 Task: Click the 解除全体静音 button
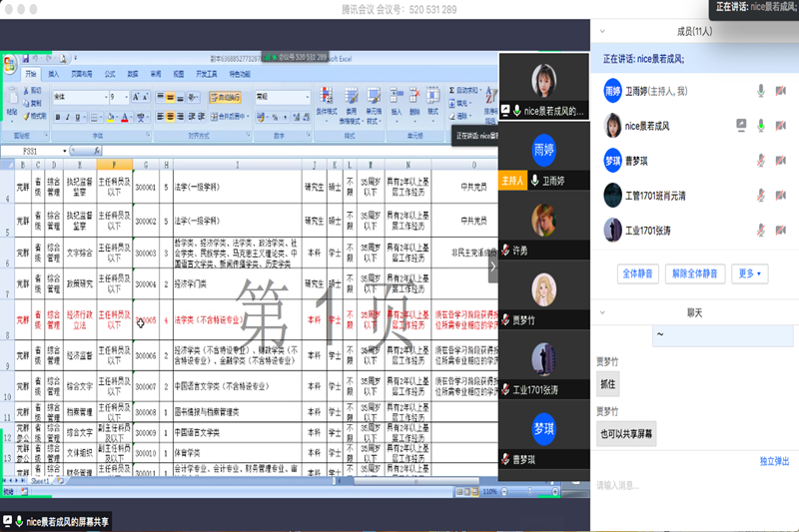coord(694,273)
